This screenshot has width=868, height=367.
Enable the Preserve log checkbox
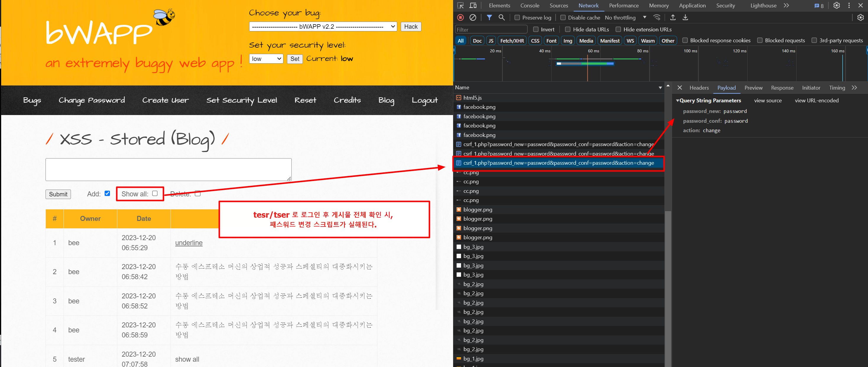(x=517, y=17)
